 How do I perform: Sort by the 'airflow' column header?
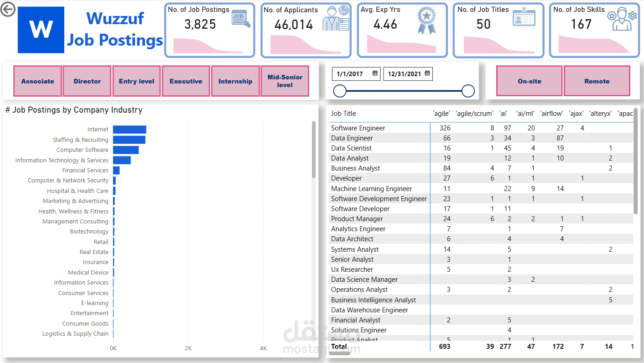point(551,114)
